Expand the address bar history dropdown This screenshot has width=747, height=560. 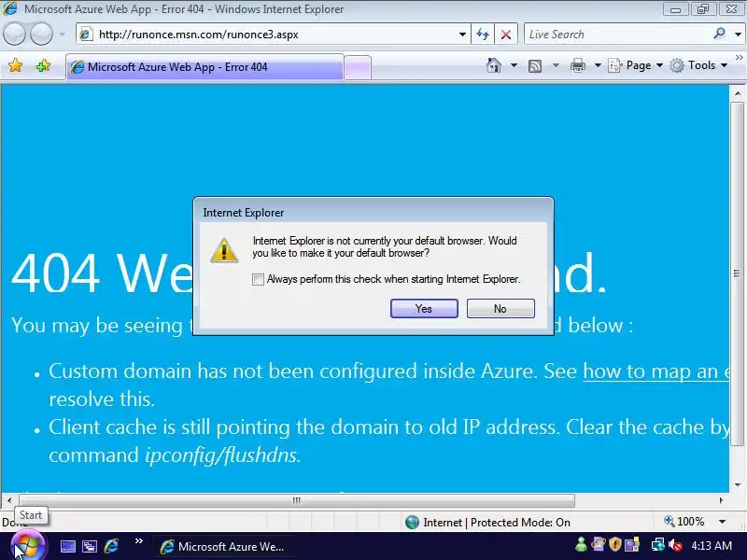pos(462,35)
